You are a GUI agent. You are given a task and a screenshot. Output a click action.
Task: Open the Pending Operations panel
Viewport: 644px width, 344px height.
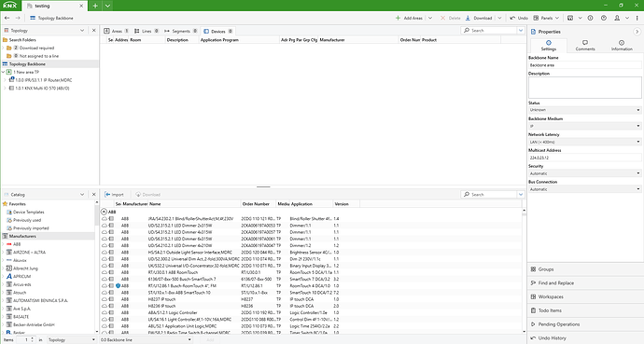pos(585,324)
